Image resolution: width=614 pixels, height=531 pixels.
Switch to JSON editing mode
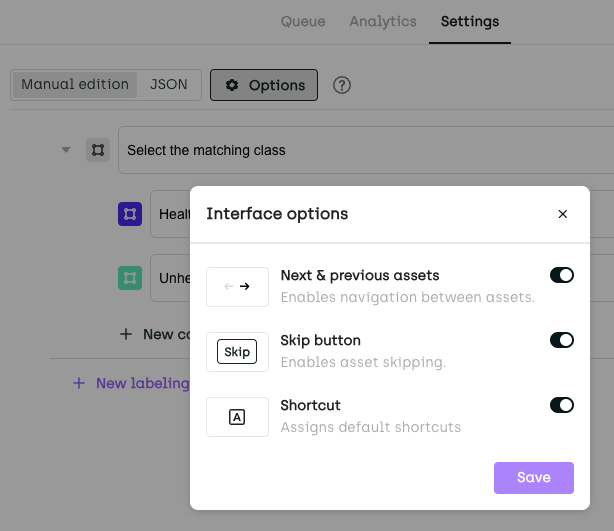(x=169, y=85)
